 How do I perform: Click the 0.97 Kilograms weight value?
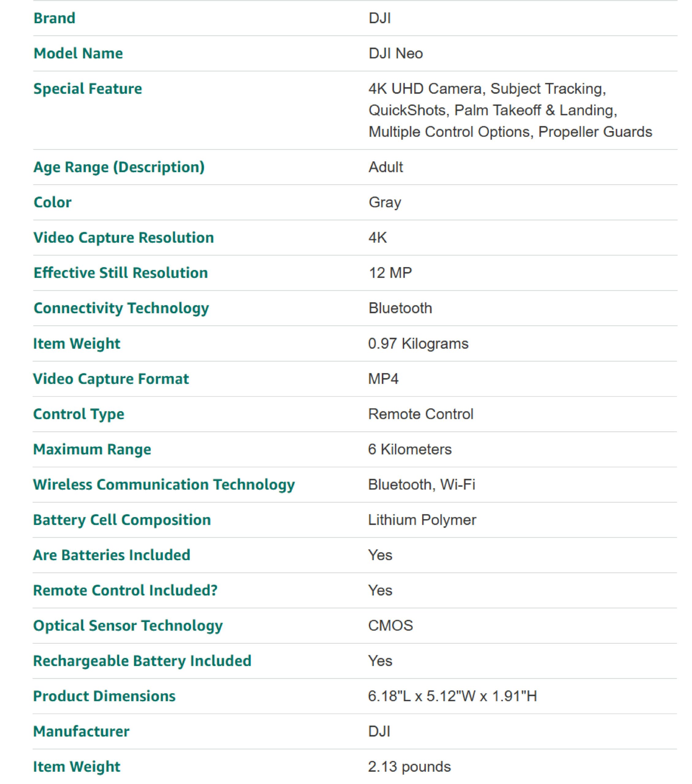(418, 344)
